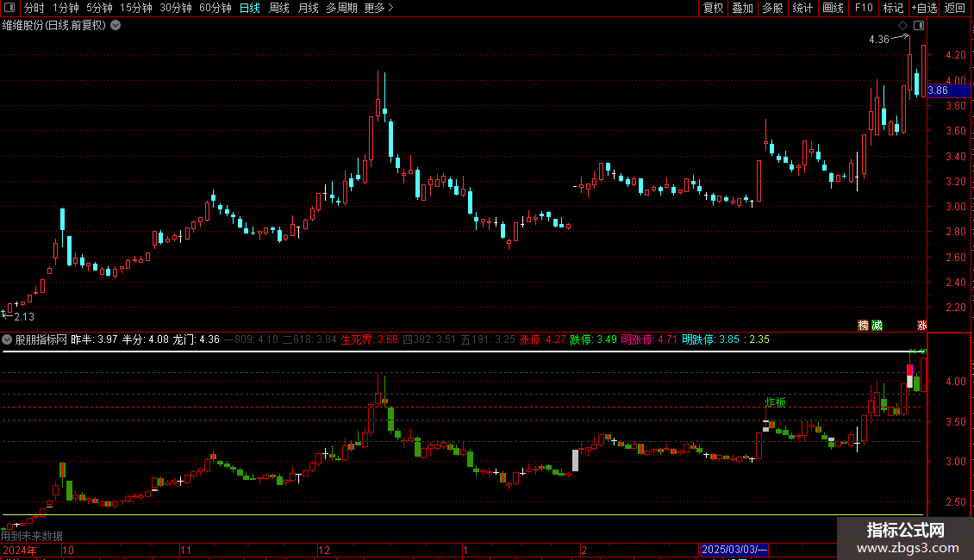Select the 1分钟 period
The height and width of the screenshot is (560, 974).
[x=66, y=8]
